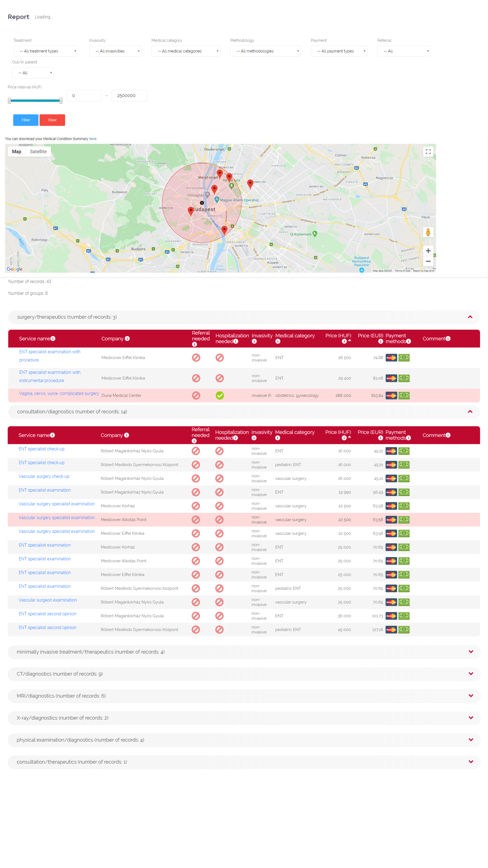Viewport: 488px width, 868px height.
Task: Click the red Clear button
Action: (x=52, y=120)
